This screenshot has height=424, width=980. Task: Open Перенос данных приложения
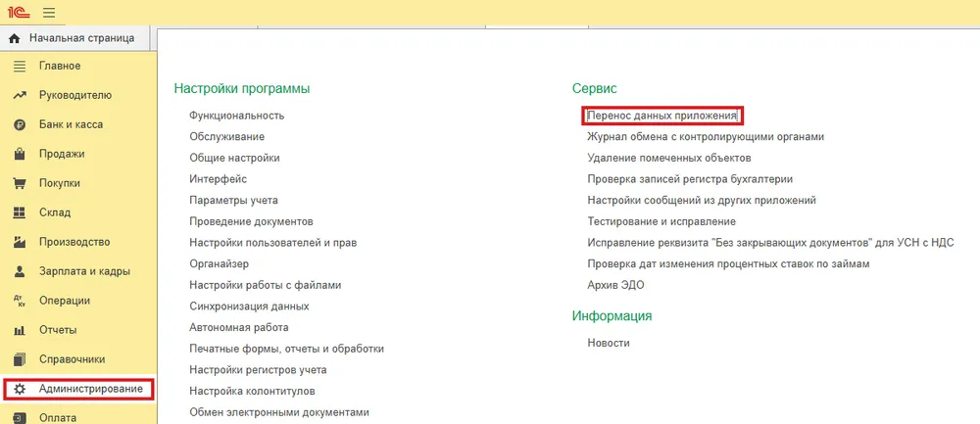pyautogui.click(x=662, y=116)
